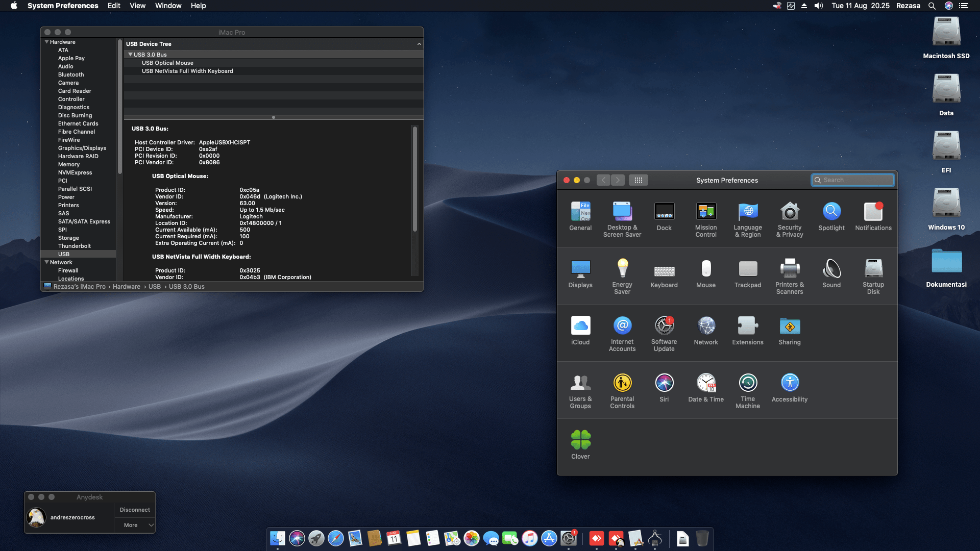Collapse the Network sidebar section
980x551 pixels.
point(47,262)
